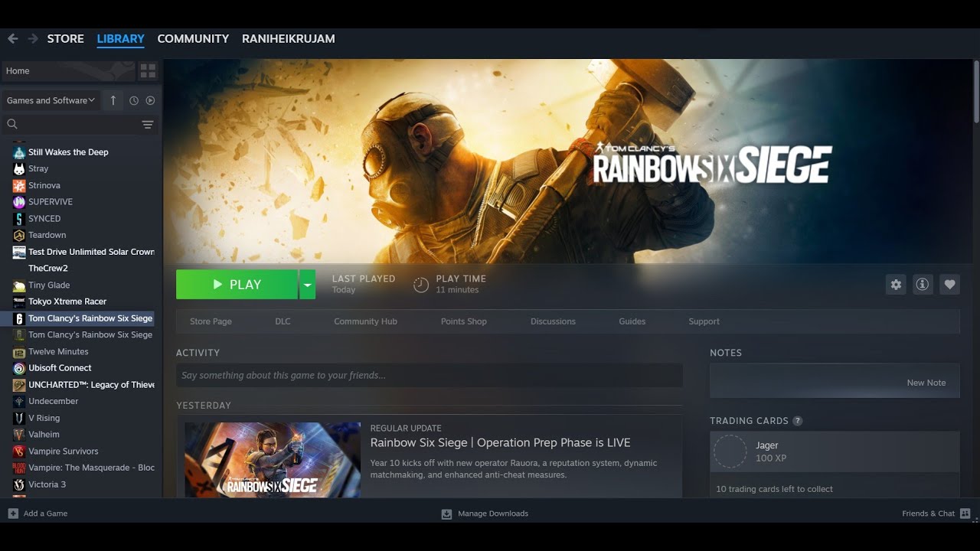
Task: Open the LIBRARY menu
Action: (x=120, y=38)
